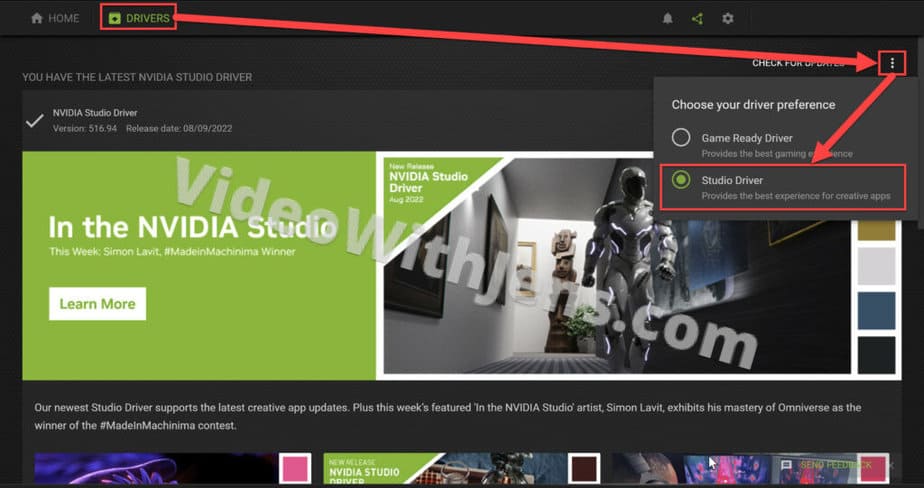The height and width of the screenshot is (488, 924).
Task: Click the 'Release date: 08/09/2022' text
Action: (x=179, y=128)
